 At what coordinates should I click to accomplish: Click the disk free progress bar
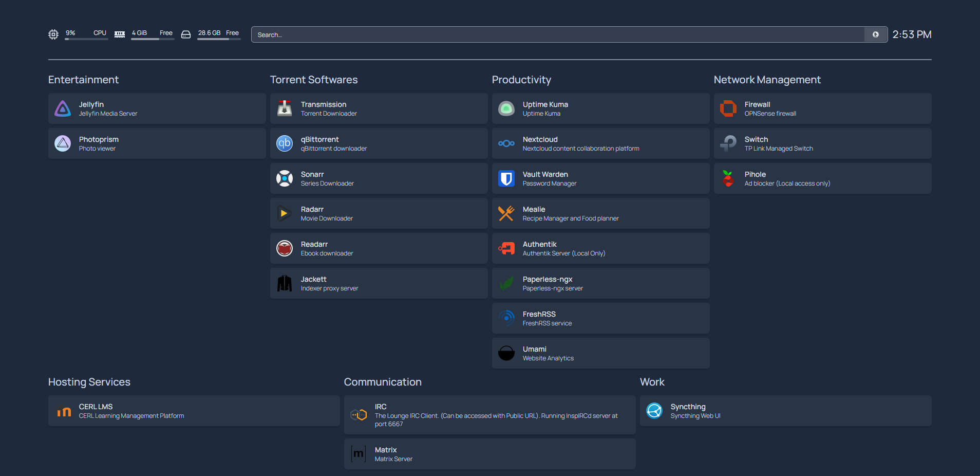coord(219,39)
